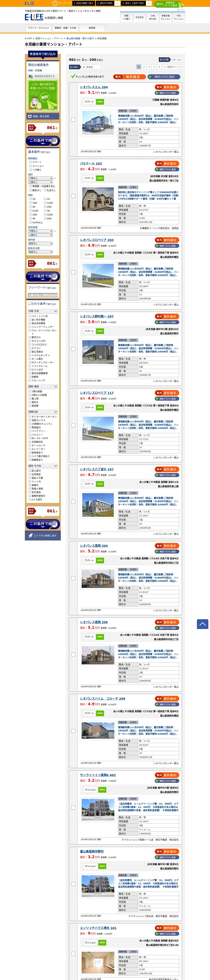
Task: Select checkbox for レオパレスエム 204 listing
Action: pyautogui.click(x=73, y=119)
